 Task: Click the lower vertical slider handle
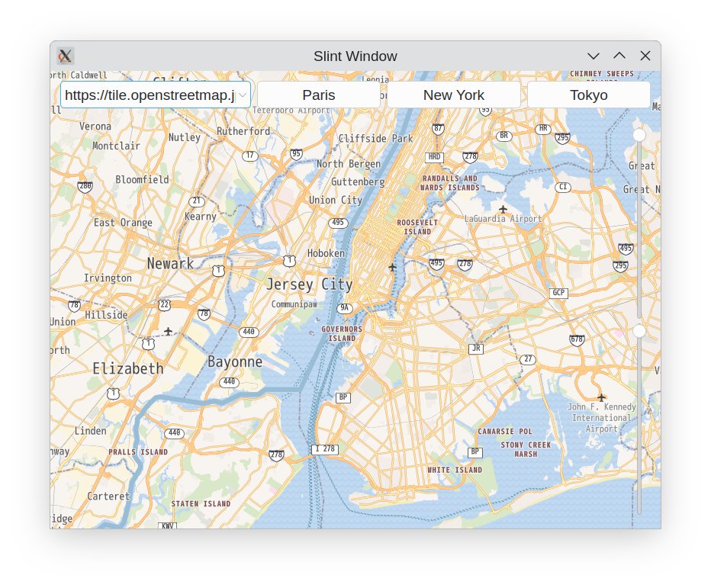(639, 332)
